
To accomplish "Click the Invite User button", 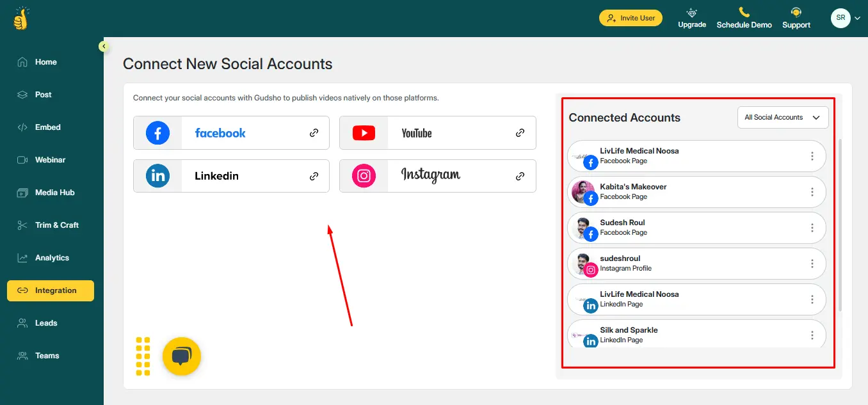I will pos(631,18).
